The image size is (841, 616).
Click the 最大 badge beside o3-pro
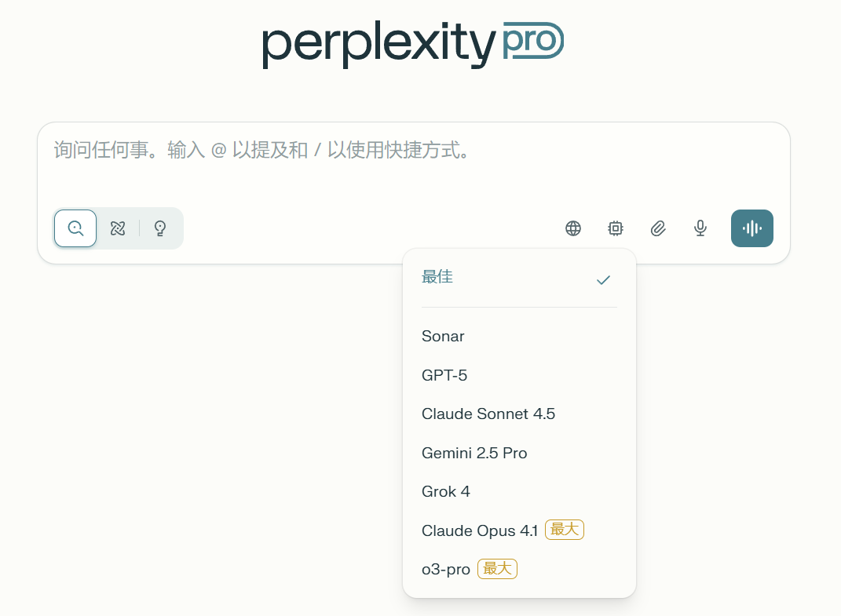497,569
